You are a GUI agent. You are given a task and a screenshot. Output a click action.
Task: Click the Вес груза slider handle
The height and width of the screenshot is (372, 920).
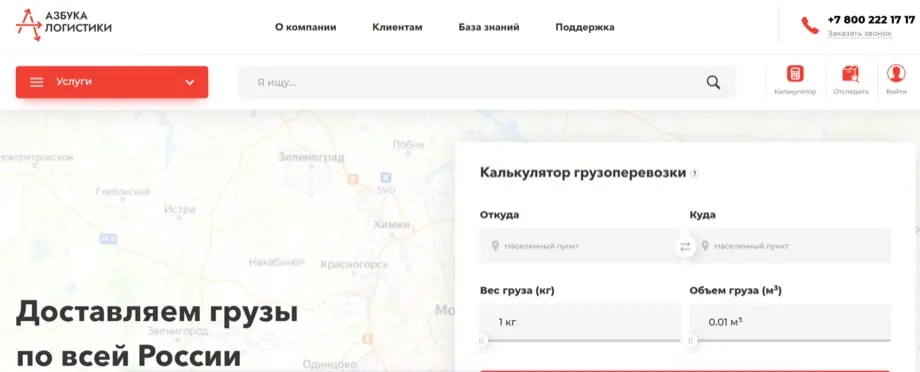pyautogui.click(x=482, y=340)
